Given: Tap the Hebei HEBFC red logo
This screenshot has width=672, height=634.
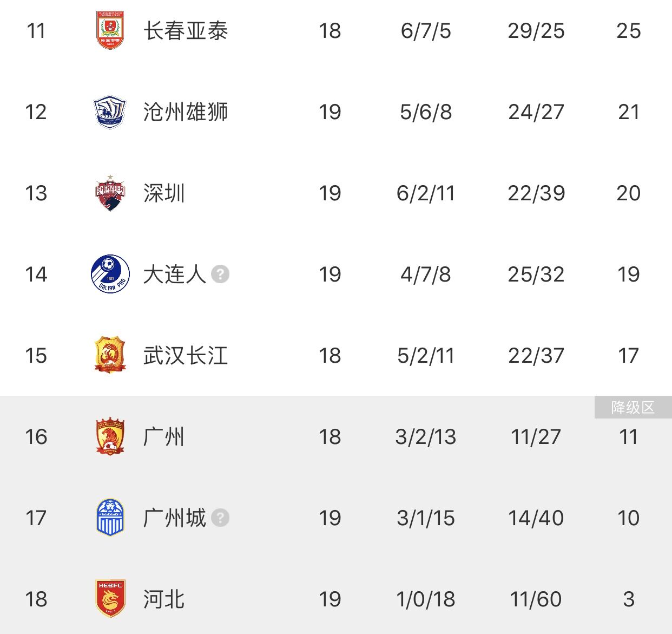Looking at the screenshot, I should pos(110,599).
